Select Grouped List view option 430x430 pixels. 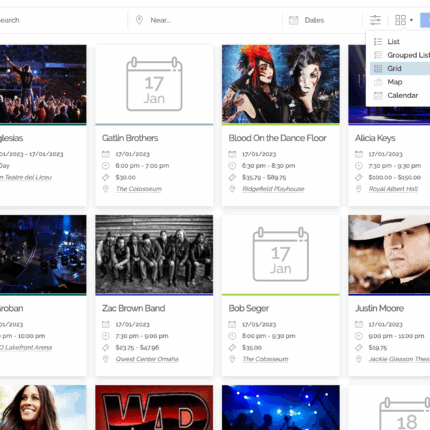[400, 55]
